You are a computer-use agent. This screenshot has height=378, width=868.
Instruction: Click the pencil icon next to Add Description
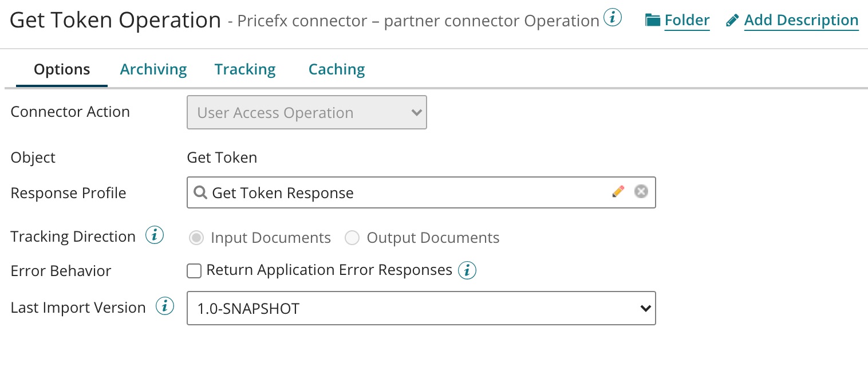click(x=733, y=19)
